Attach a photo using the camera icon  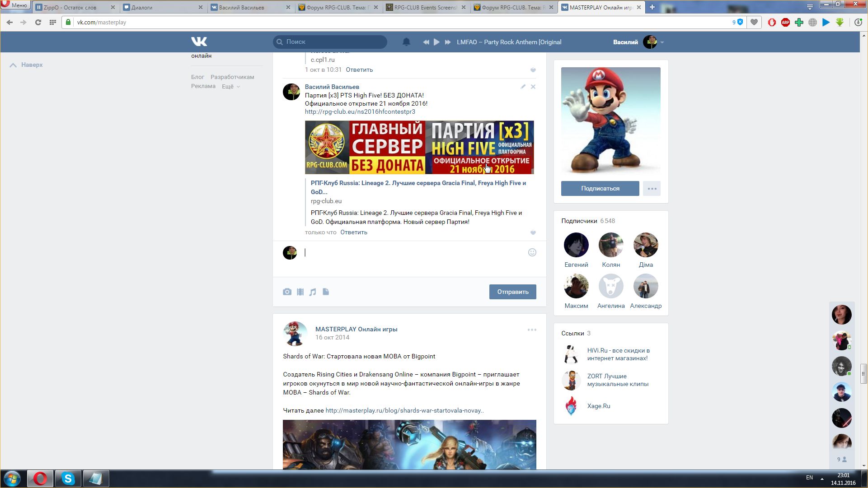click(x=287, y=292)
